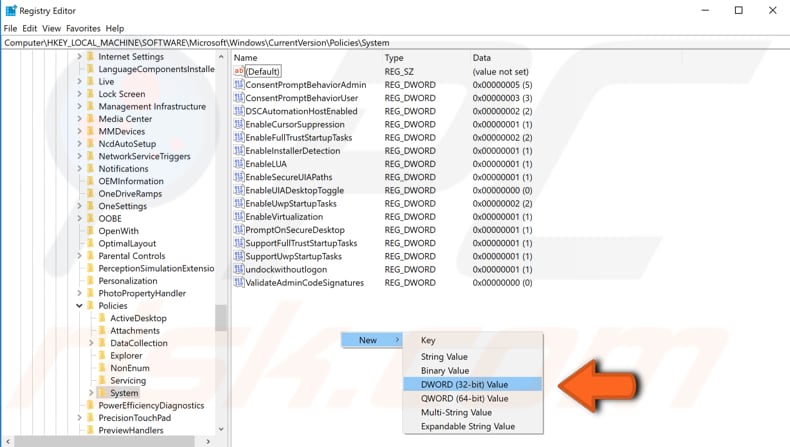Click the horizontal scroll left arrow
Image resolution: width=790 pixels, height=447 pixels.
8,441
